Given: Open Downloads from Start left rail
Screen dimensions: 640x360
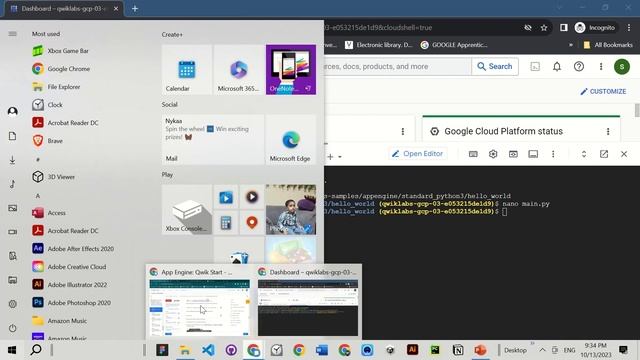Looking at the screenshot, I should 13,160.
